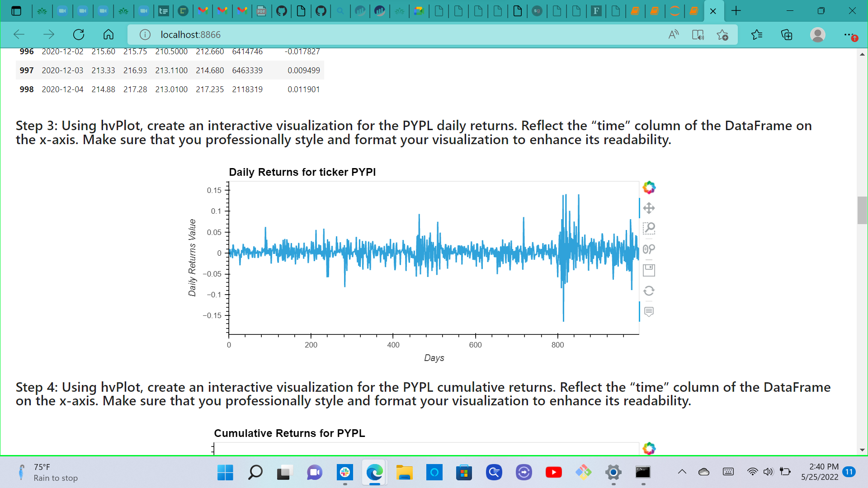Select the Bokeh pan tool on the chart
The height and width of the screenshot is (488, 868).
(x=649, y=208)
